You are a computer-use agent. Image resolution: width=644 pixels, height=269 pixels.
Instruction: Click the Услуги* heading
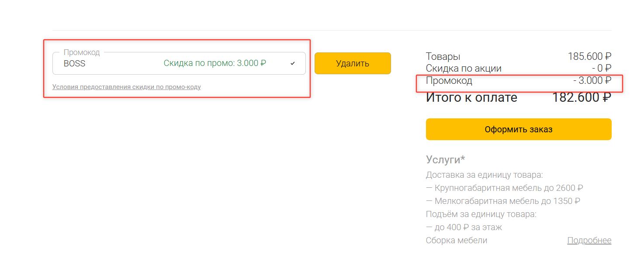[x=445, y=160]
